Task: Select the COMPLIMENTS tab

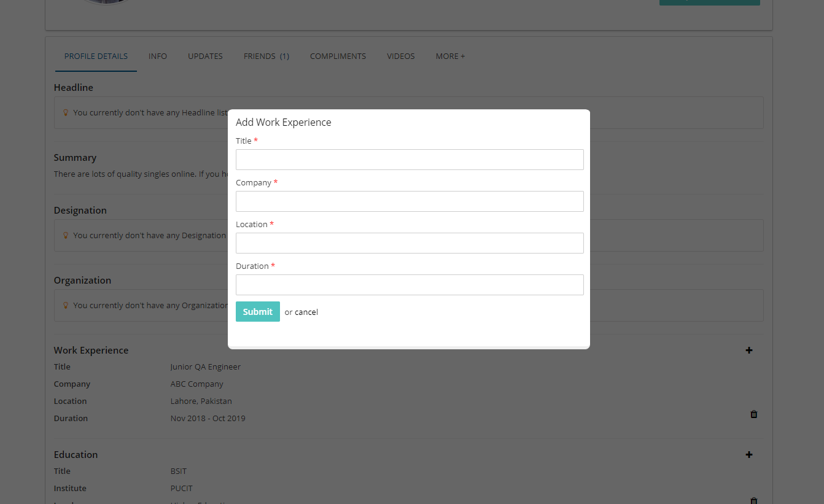Action: (x=338, y=56)
